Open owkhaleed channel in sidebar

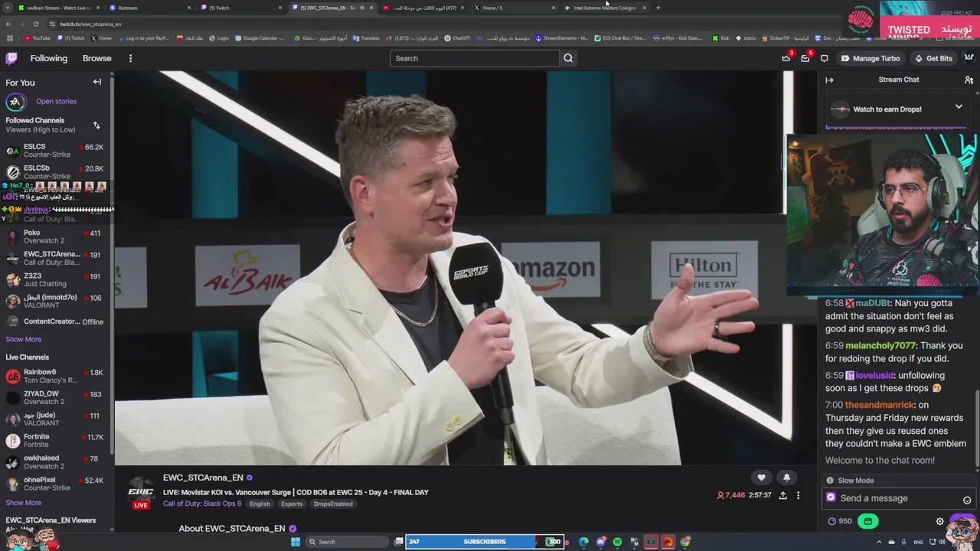(55, 462)
